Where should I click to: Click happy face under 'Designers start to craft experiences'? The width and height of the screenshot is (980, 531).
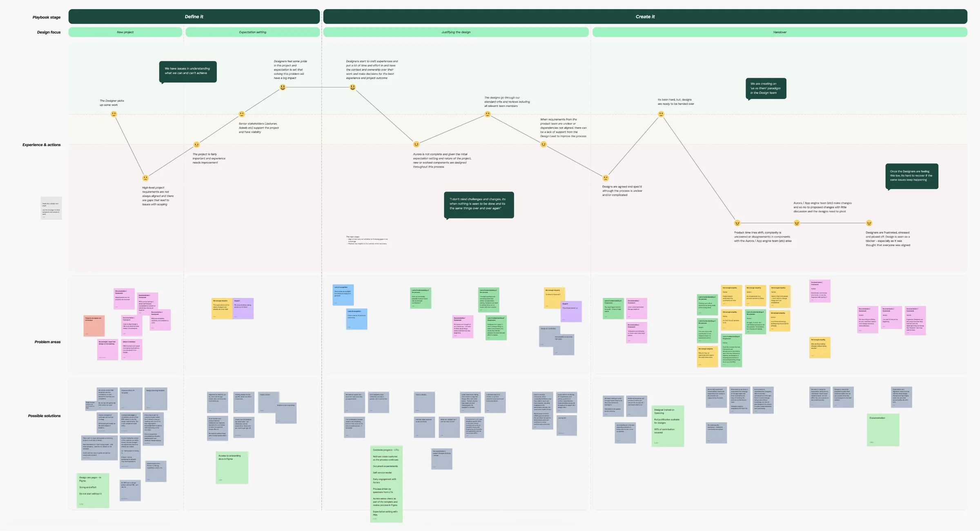pyautogui.click(x=353, y=87)
